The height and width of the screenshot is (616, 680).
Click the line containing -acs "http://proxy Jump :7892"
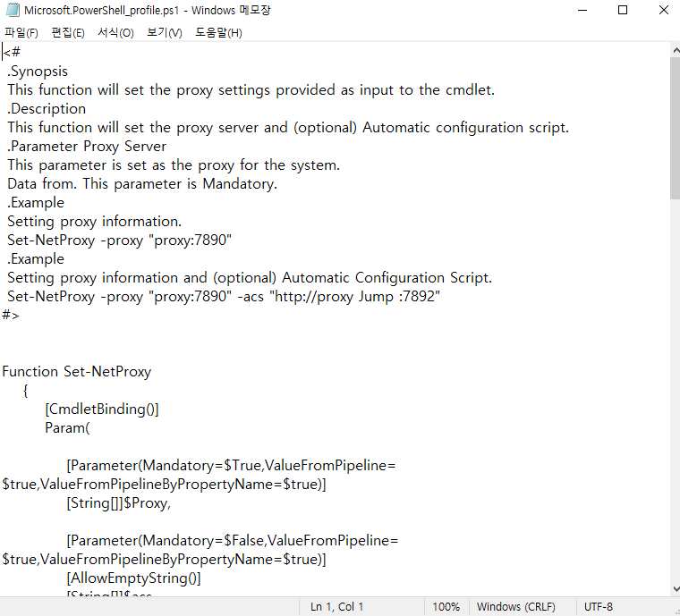pos(224,296)
